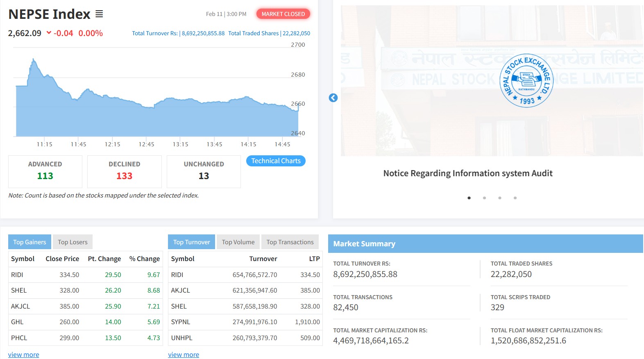Open the Top Transactions tab
Screen dimensions: 644x359
point(290,242)
